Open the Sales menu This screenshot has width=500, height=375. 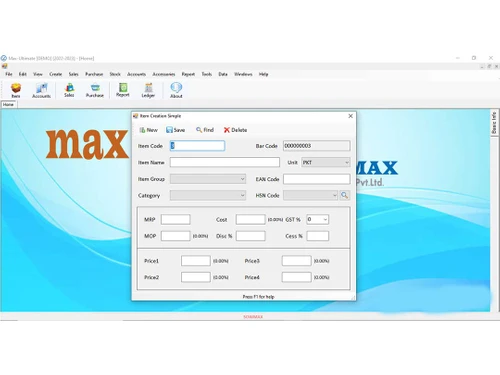73,74
